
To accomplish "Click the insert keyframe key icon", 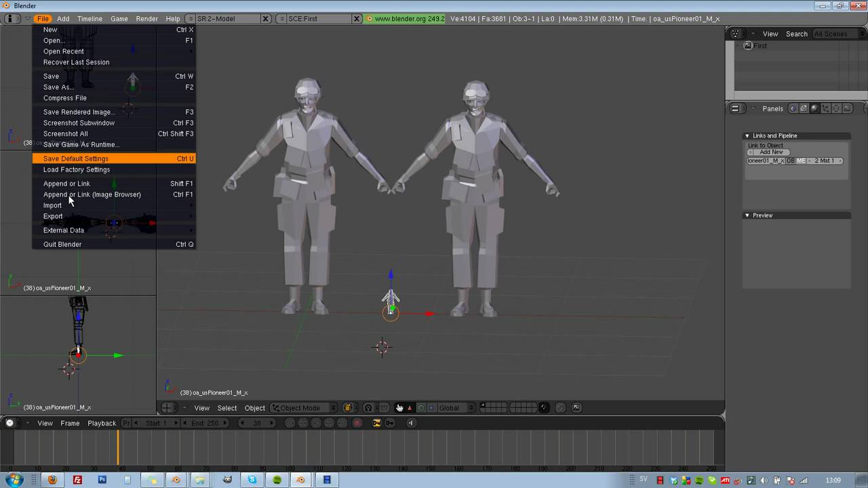I will tap(389, 423).
